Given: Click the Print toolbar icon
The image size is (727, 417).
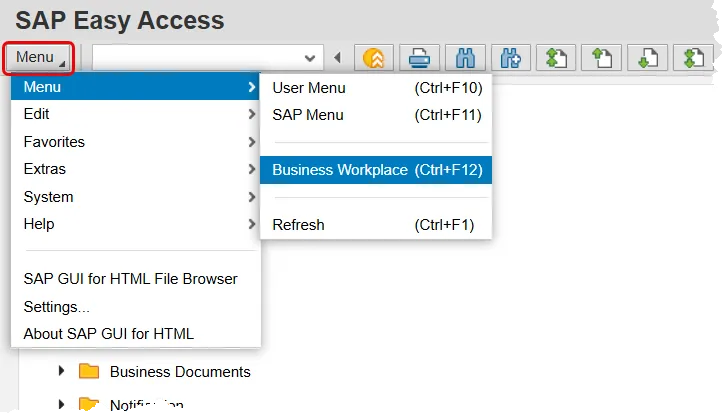Looking at the screenshot, I should pyautogui.click(x=421, y=58).
